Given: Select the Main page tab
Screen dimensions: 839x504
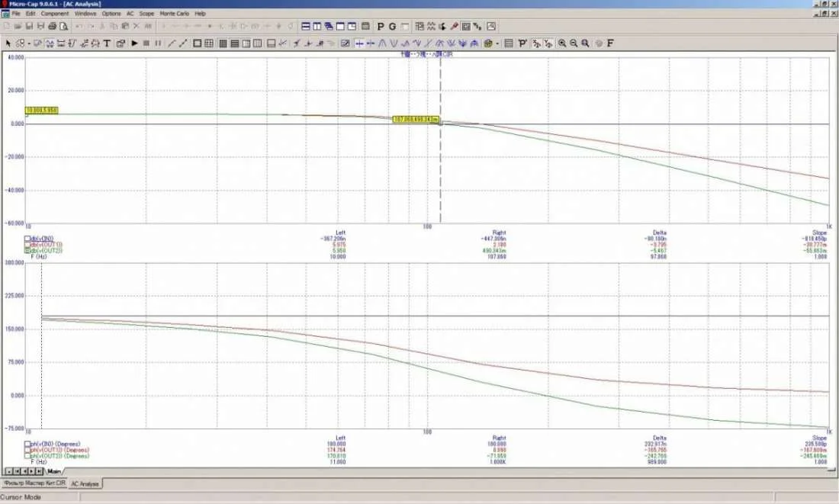Looking at the screenshot, I should (x=54, y=471).
